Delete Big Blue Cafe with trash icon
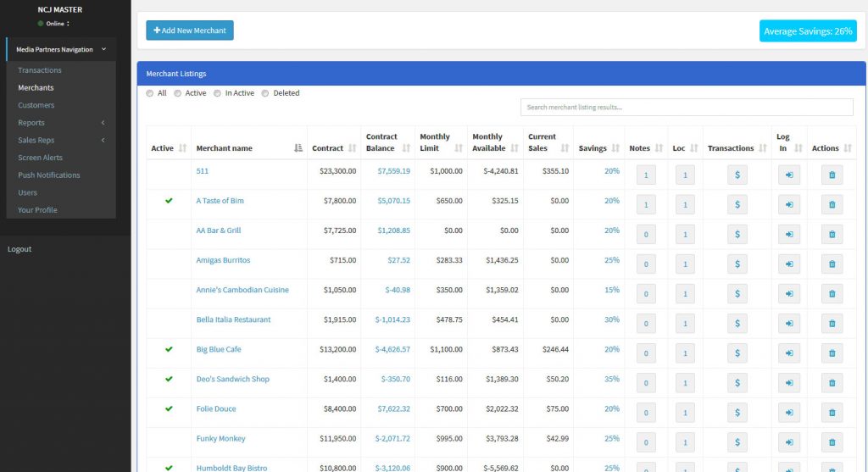868x472 pixels. [x=832, y=353]
